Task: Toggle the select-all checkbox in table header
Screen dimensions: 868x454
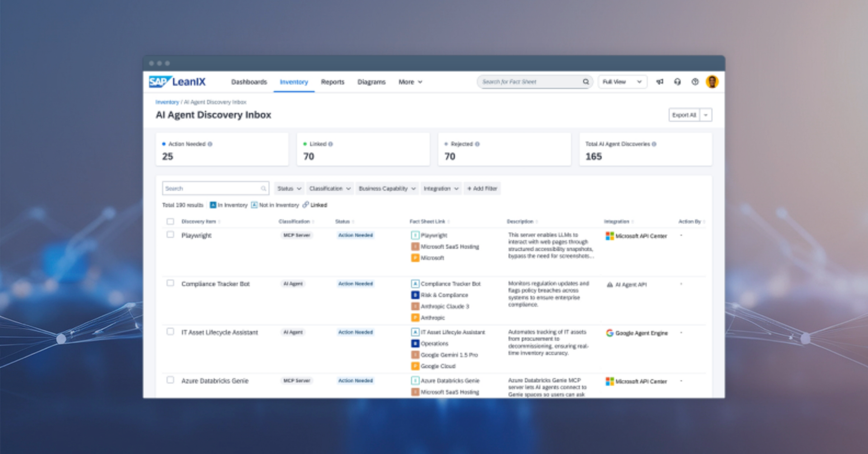Action: pos(170,221)
